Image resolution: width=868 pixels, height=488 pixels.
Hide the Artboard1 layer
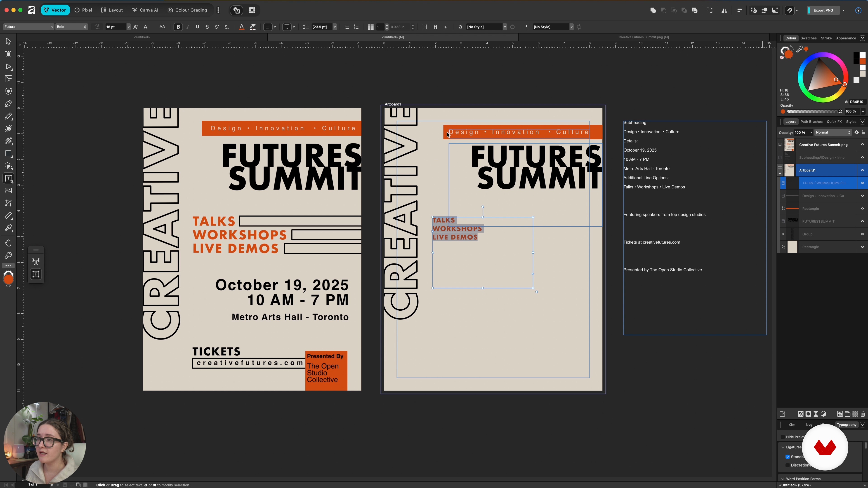pos(862,170)
